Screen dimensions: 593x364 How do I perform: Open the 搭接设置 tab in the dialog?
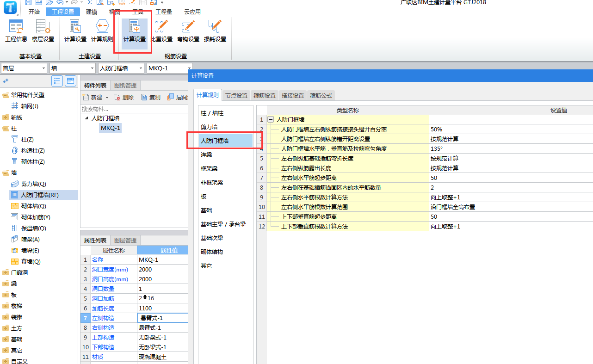click(x=293, y=95)
